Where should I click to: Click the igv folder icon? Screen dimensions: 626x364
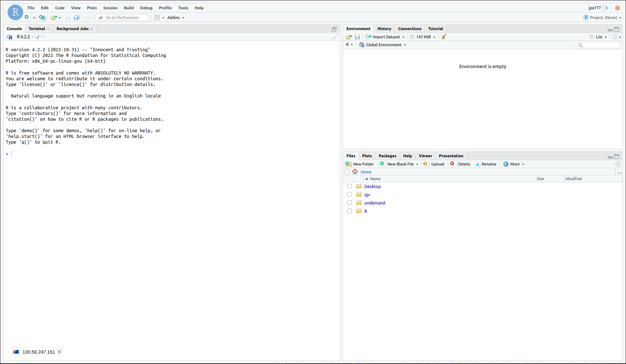click(359, 195)
